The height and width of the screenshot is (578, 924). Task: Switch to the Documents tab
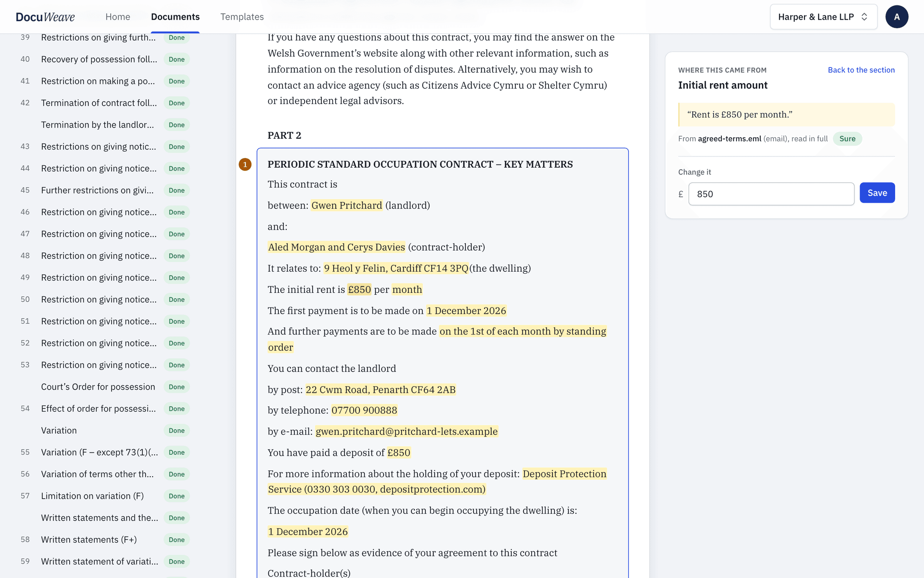pos(175,17)
